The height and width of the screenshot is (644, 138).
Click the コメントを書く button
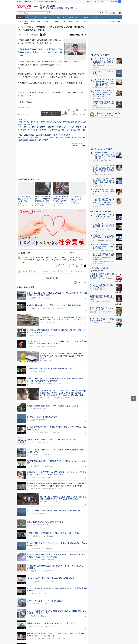coord(69,253)
